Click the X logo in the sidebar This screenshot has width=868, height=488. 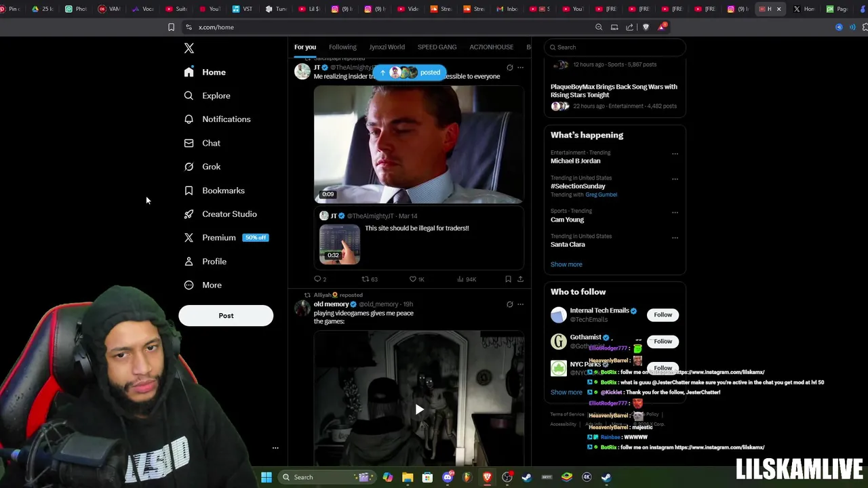(189, 48)
